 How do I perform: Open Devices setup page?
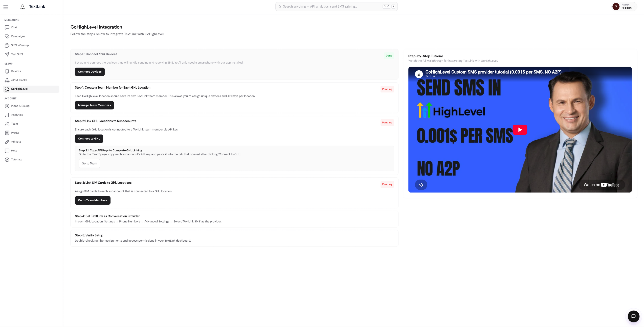point(31,71)
